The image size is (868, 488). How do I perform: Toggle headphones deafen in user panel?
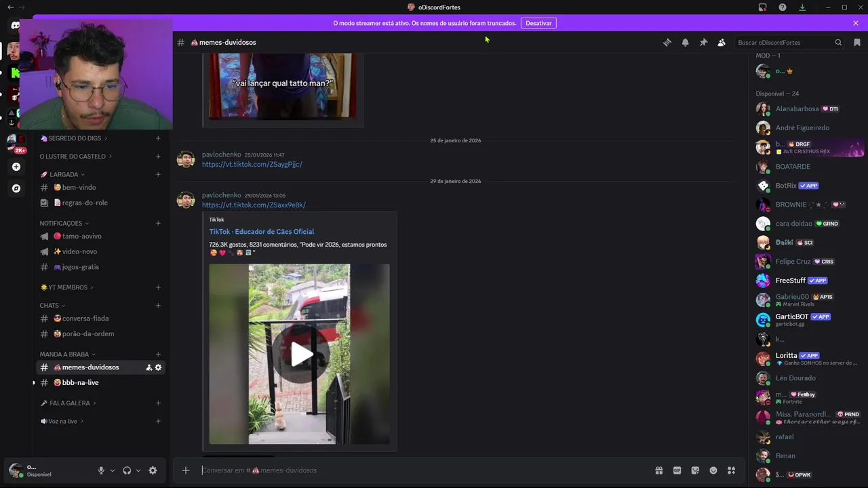(127, 470)
